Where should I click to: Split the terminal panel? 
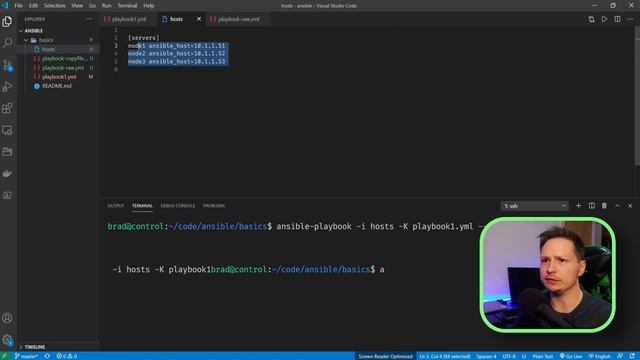click(591, 206)
